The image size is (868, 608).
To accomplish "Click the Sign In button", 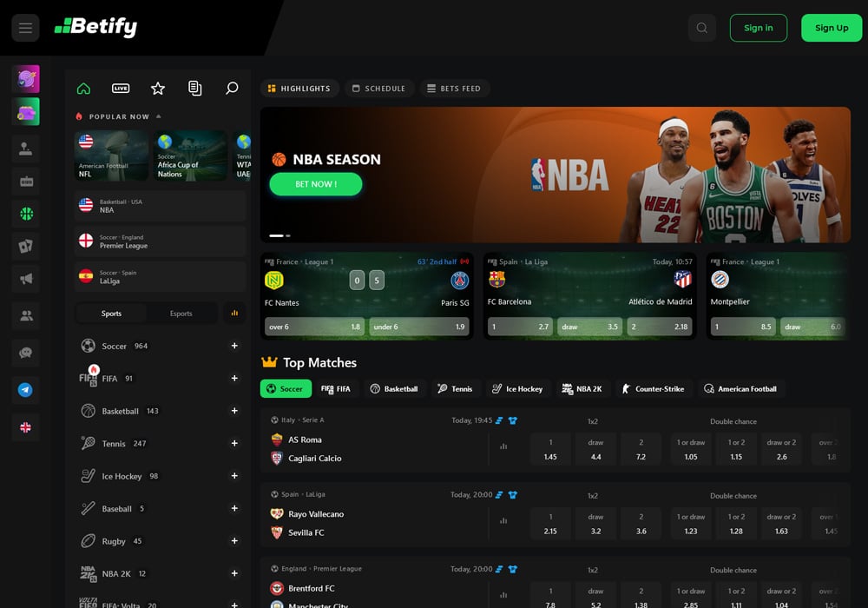I will [x=759, y=28].
